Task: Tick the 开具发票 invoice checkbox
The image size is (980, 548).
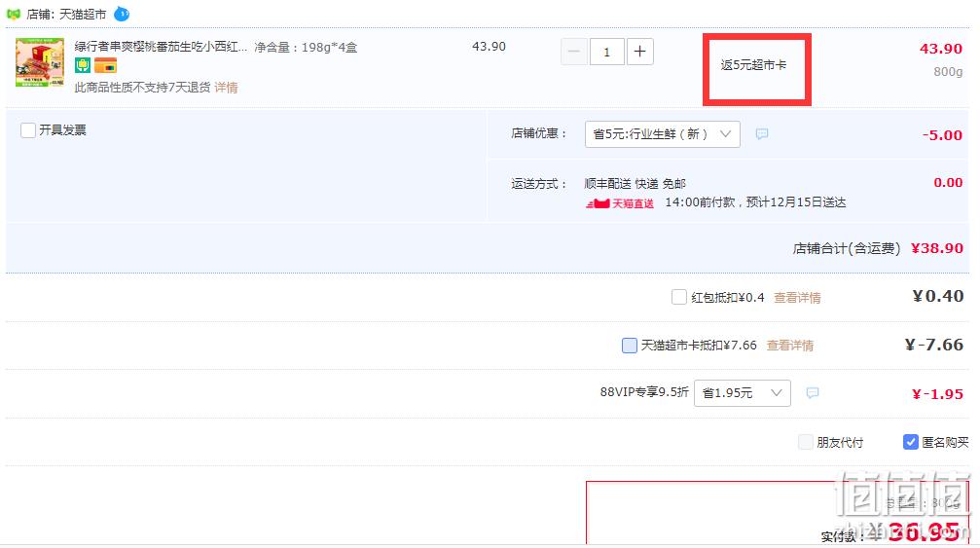Action: 28,130
